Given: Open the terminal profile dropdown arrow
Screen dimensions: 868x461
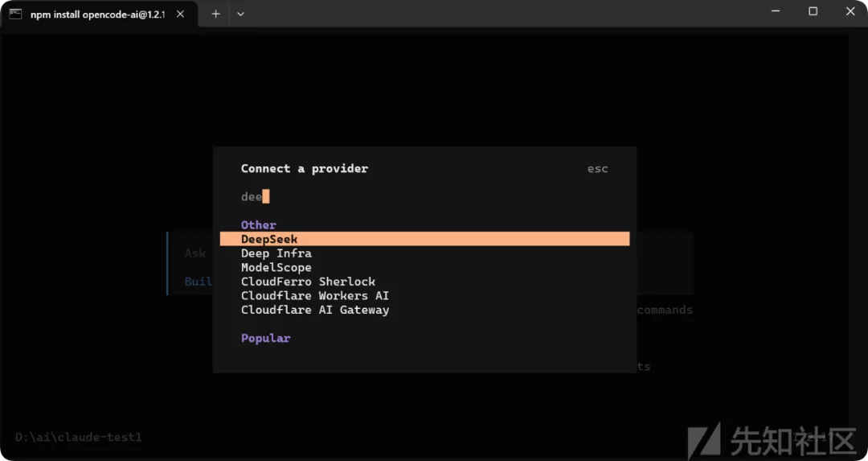Looking at the screenshot, I should coord(240,14).
